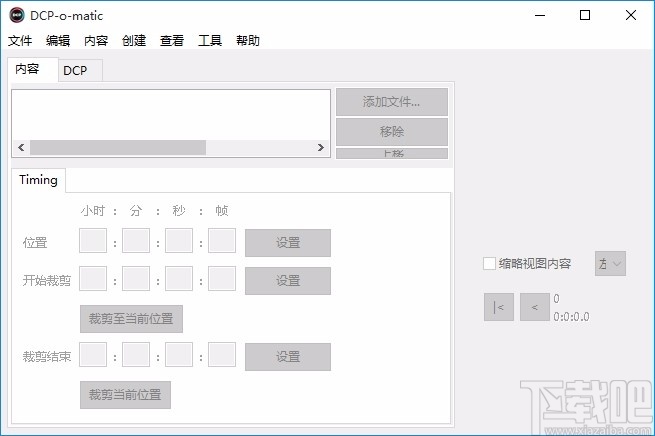Screen dimensions: 655x436
Task: Select the Timing tab
Action: (38, 180)
